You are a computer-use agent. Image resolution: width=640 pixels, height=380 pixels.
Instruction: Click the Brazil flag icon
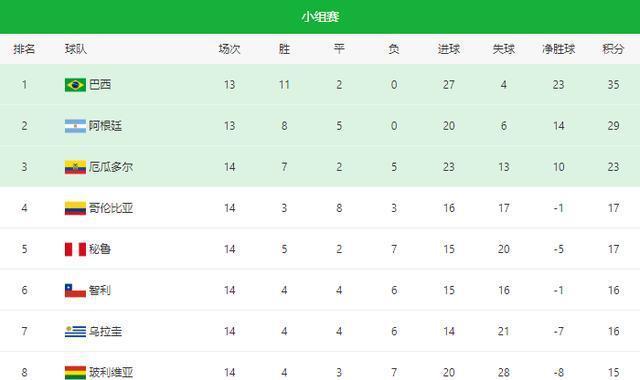click(75, 85)
